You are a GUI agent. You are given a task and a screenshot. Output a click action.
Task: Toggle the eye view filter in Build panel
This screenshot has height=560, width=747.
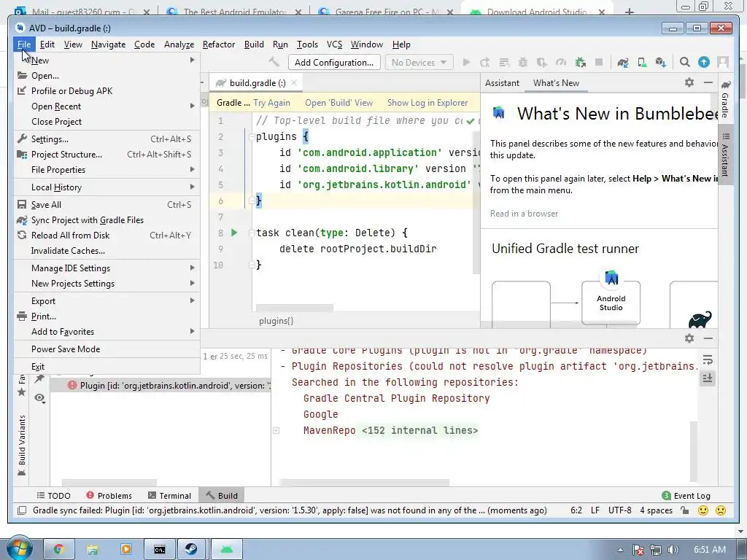coord(40,397)
